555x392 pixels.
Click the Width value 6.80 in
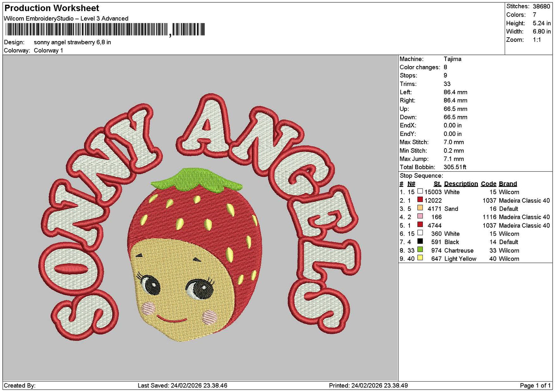tap(542, 31)
